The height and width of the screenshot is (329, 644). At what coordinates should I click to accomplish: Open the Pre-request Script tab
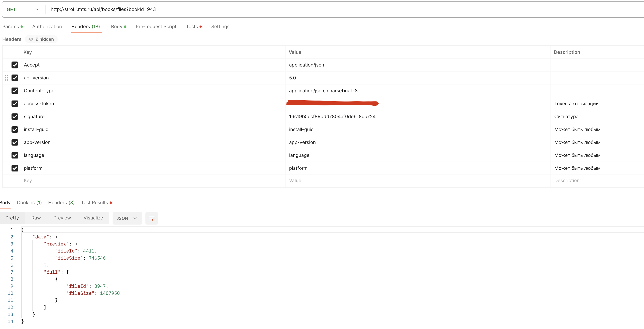(x=156, y=26)
